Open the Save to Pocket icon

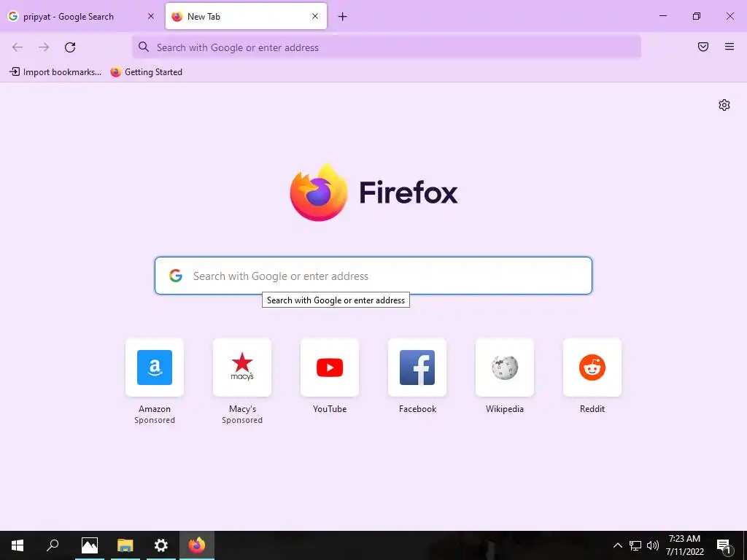[703, 47]
